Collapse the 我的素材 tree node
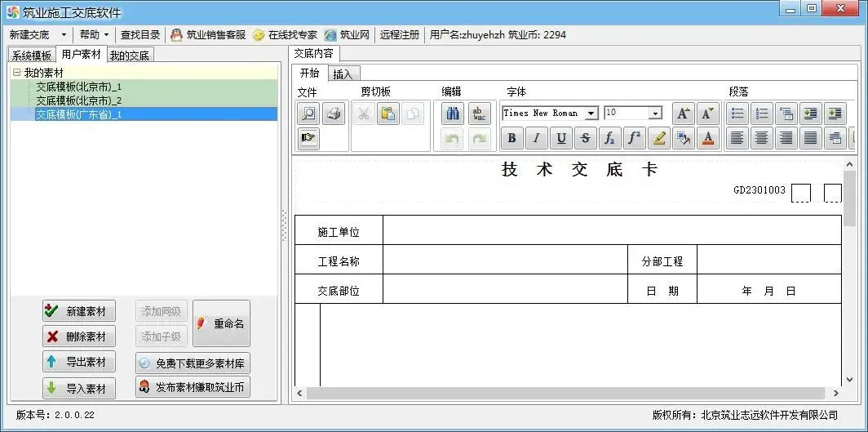The image size is (868, 432). coord(16,73)
